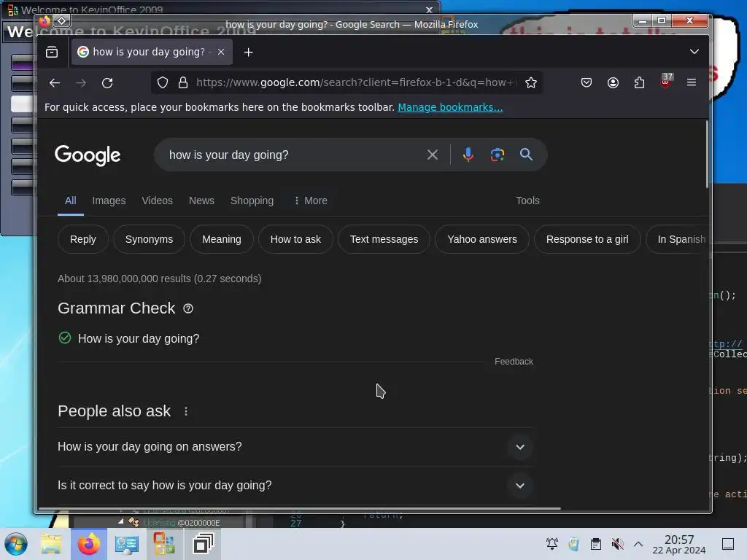Image resolution: width=747 pixels, height=560 pixels.
Task: Open the uBlock extension icon with badge 37
Action: [666, 82]
